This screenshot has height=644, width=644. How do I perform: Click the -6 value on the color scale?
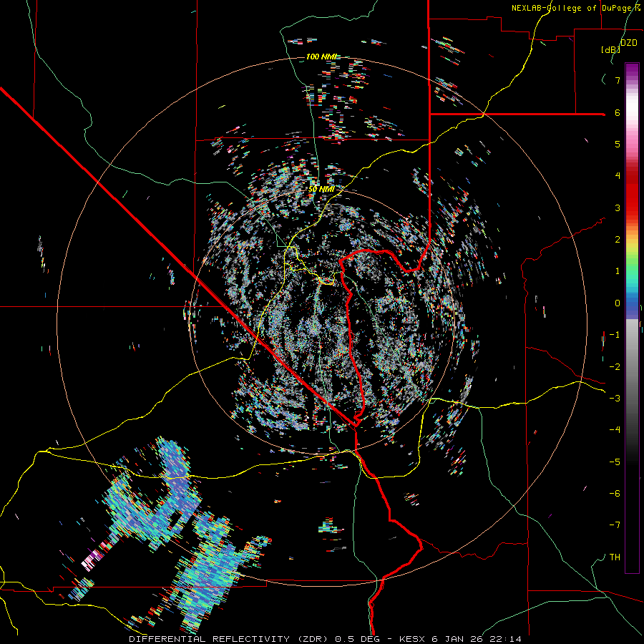[x=615, y=494]
